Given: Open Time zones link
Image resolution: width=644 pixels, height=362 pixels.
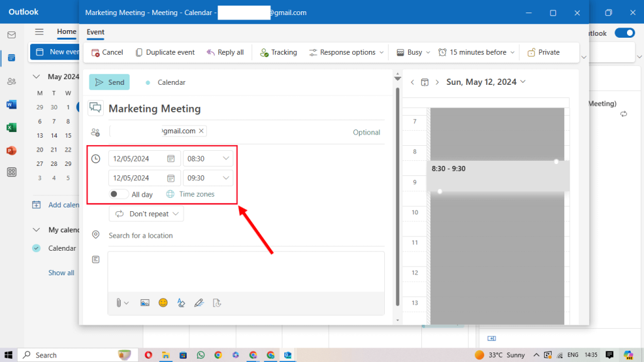Looking at the screenshot, I should tap(191, 194).
